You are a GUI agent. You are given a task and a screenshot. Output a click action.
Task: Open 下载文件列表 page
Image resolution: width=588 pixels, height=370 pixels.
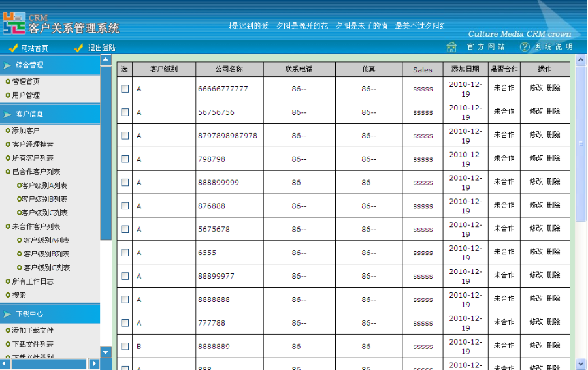33,344
